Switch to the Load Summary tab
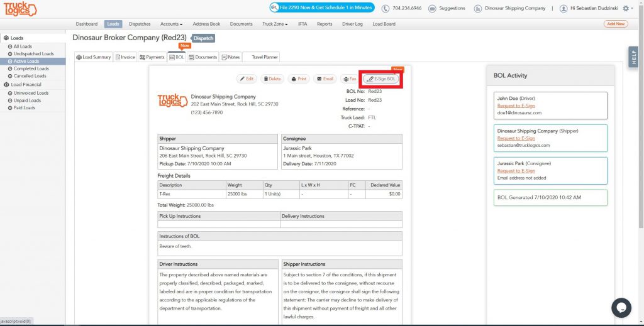The image size is (644, 326). tap(94, 57)
